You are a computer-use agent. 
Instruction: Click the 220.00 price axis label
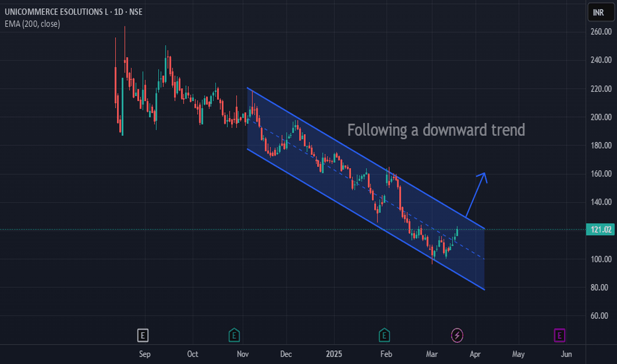coord(601,89)
